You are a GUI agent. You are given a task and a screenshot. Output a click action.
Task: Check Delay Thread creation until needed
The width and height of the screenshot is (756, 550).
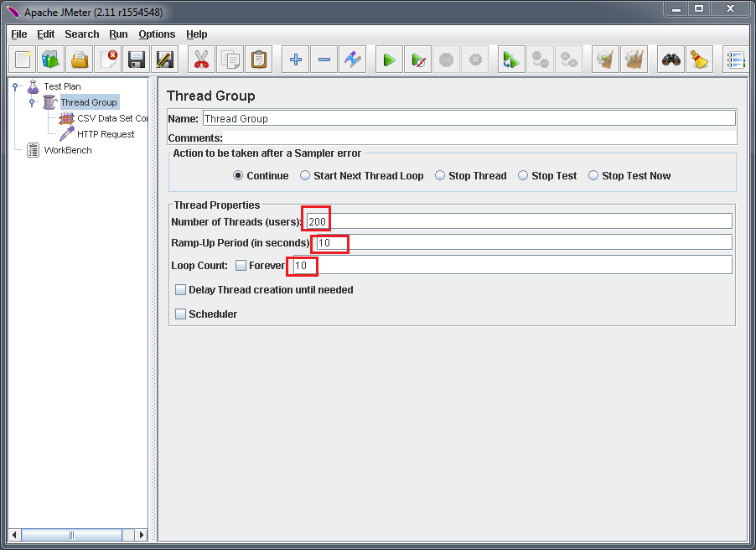point(181,289)
